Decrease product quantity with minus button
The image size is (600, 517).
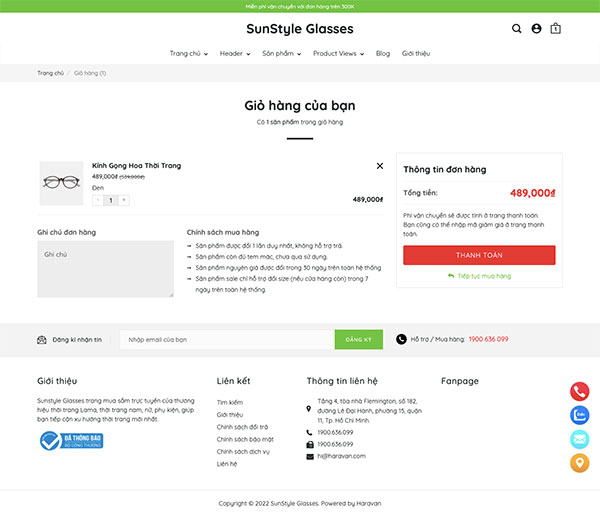tap(98, 200)
